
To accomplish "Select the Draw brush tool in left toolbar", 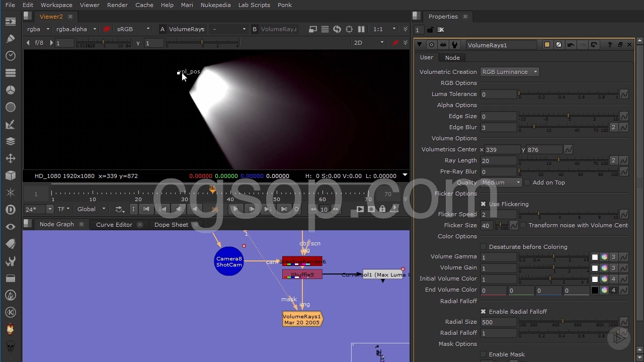I will click(x=11, y=39).
